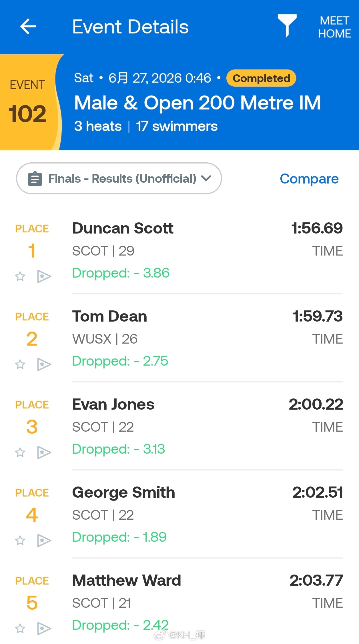Toggle favorite star for George Smith
This screenshot has width=359, height=644.
(20, 541)
